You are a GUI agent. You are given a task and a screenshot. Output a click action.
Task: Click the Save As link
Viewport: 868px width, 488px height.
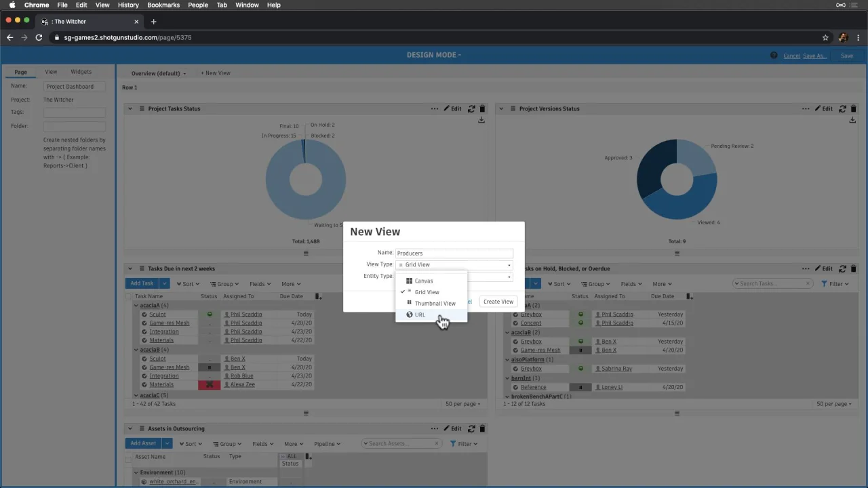click(x=814, y=56)
